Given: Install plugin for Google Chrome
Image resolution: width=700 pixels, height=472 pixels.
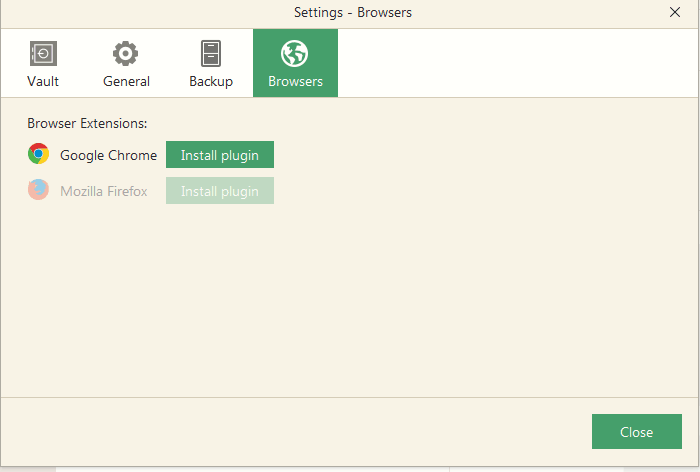Looking at the screenshot, I should [x=220, y=155].
